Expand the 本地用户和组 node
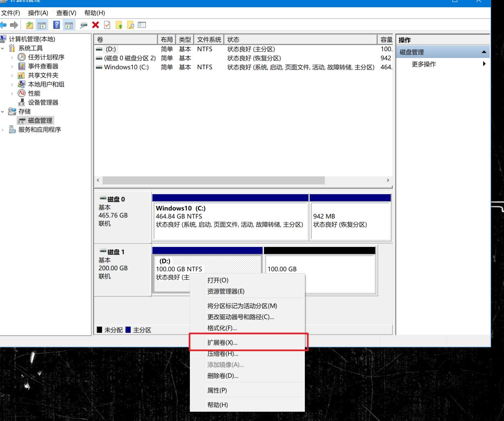The height and width of the screenshot is (421, 504). coord(12,84)
